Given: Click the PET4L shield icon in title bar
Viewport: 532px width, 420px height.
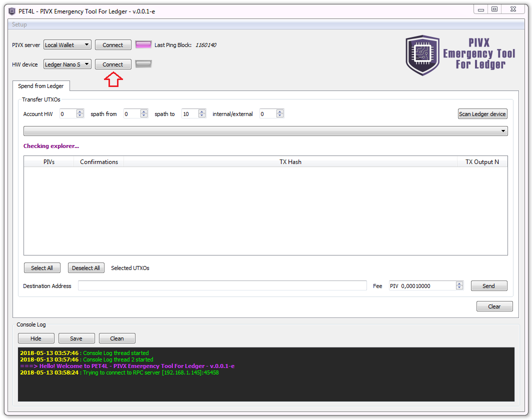Looking at the screenshot, I should (x=12, y=11).
